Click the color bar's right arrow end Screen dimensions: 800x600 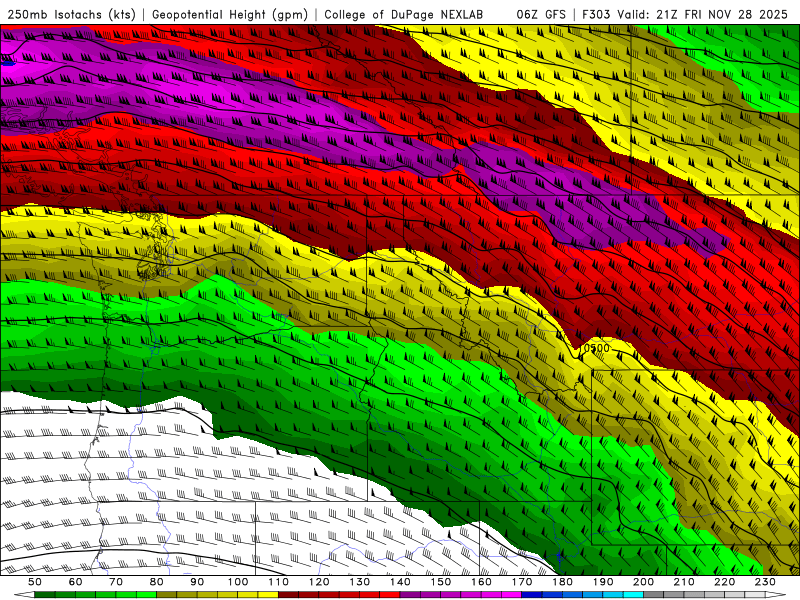[776, 595]
